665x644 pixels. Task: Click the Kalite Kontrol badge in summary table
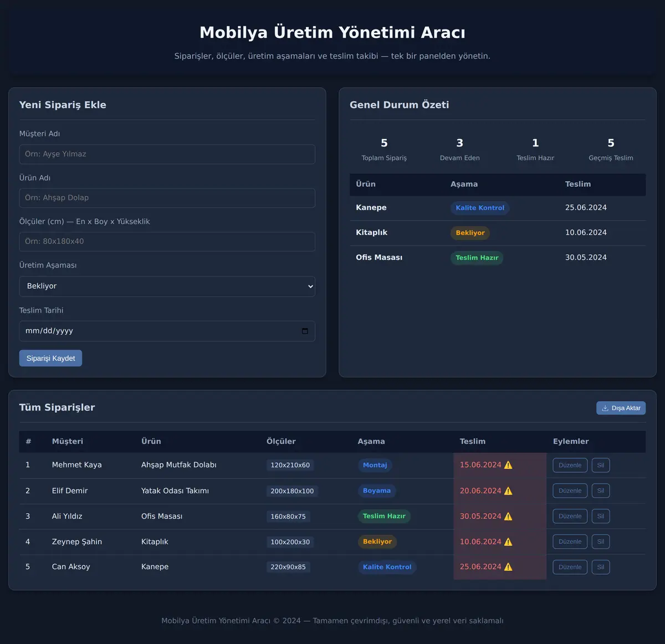480,208
